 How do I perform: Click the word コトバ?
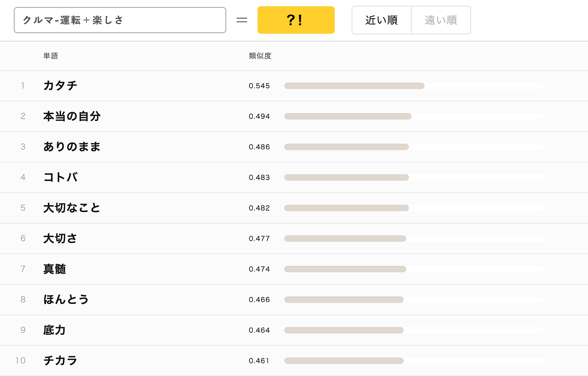(x=61, y=177)
